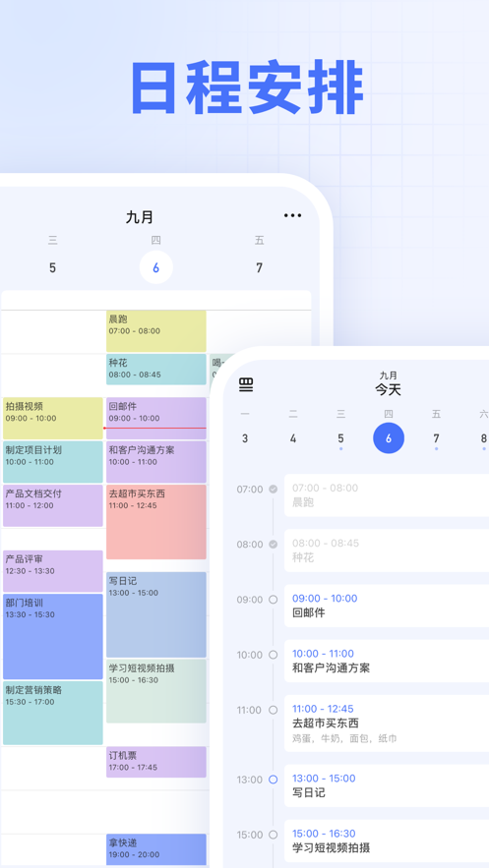Tap the 今天 title in list view
This screenshot has width=489, height=868.
tap(389, 389)
